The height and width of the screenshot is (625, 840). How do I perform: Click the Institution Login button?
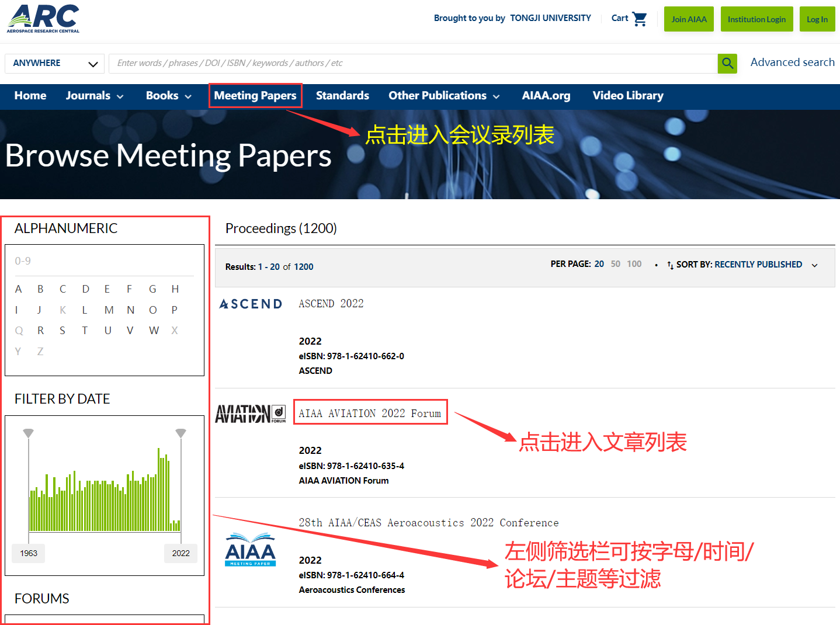coord(756,19)
